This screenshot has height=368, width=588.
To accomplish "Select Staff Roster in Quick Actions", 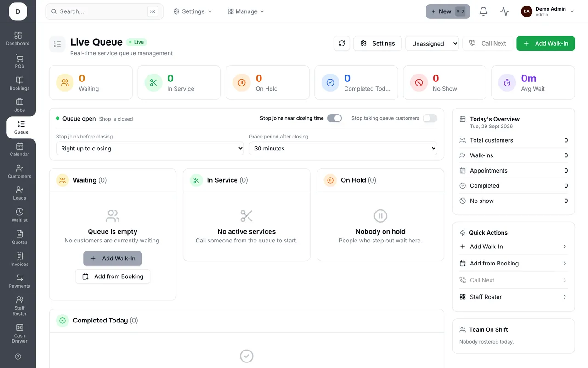I will pos(514,297).
